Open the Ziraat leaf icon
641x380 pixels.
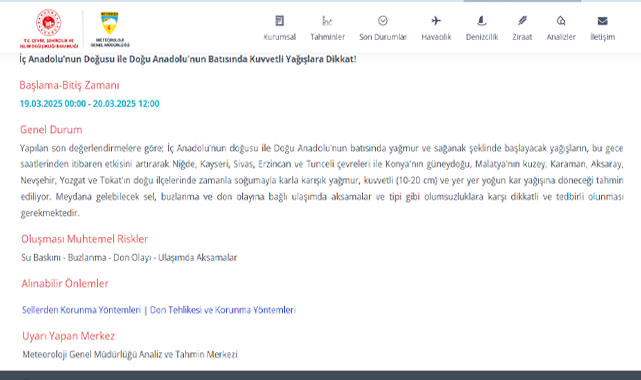tap(522, 20)
